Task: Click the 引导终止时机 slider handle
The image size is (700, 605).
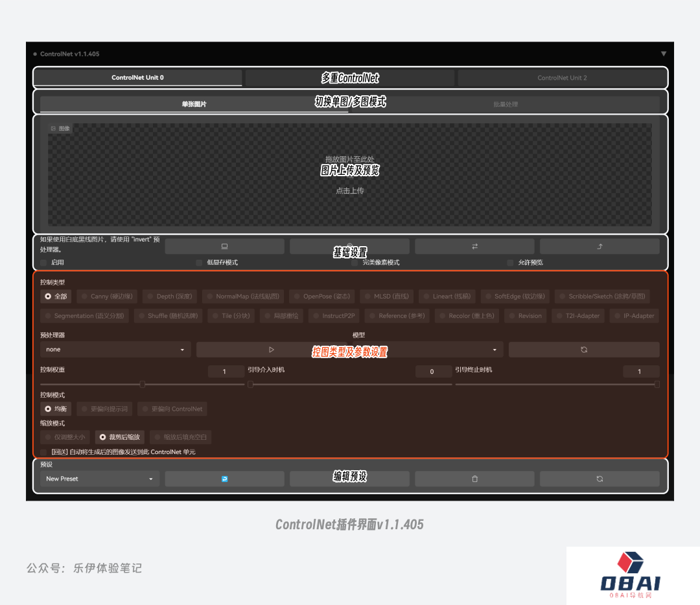Action: [x=657, y=384]
